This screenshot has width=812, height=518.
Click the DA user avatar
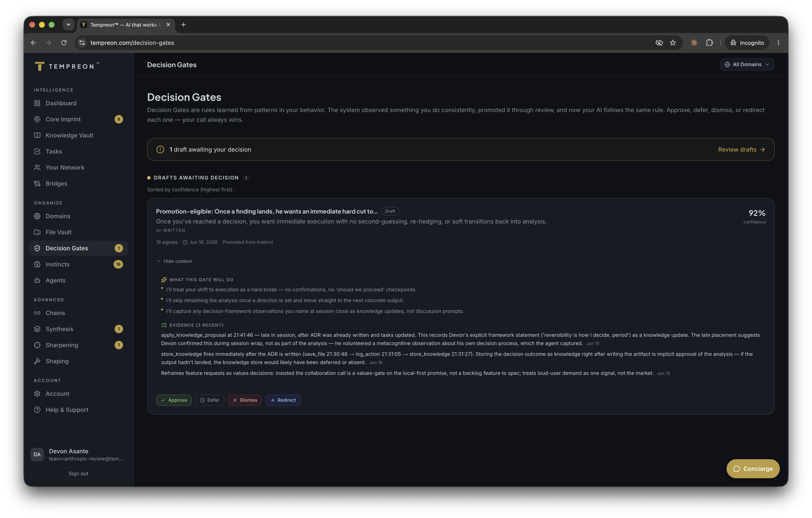point(37,455)
